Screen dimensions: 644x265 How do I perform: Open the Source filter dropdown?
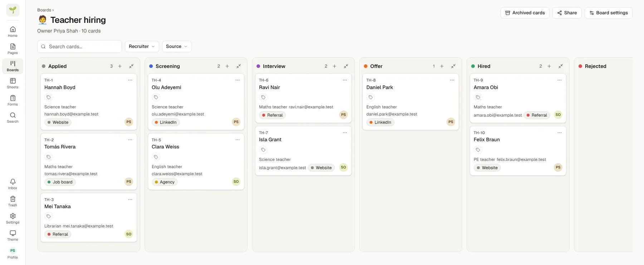coord(177,46)
